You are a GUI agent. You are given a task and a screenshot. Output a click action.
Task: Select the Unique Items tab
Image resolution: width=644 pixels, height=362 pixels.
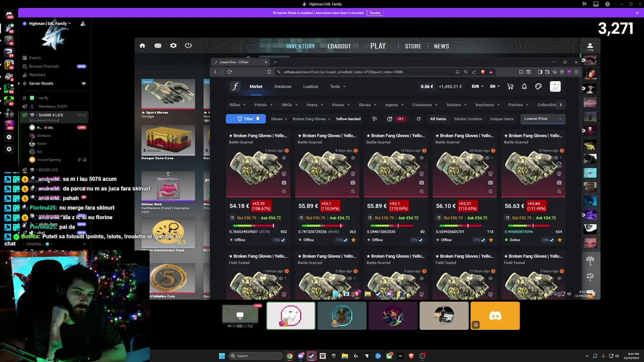[x=502, y=119]
